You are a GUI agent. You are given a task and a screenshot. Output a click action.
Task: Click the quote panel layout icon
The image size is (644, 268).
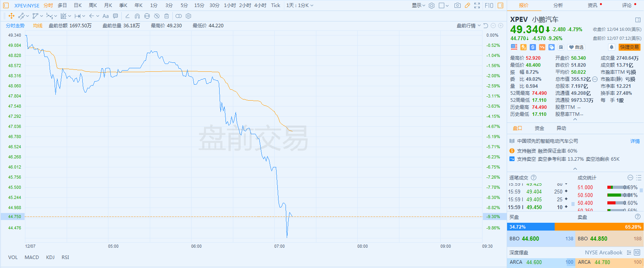coord(638,20)
